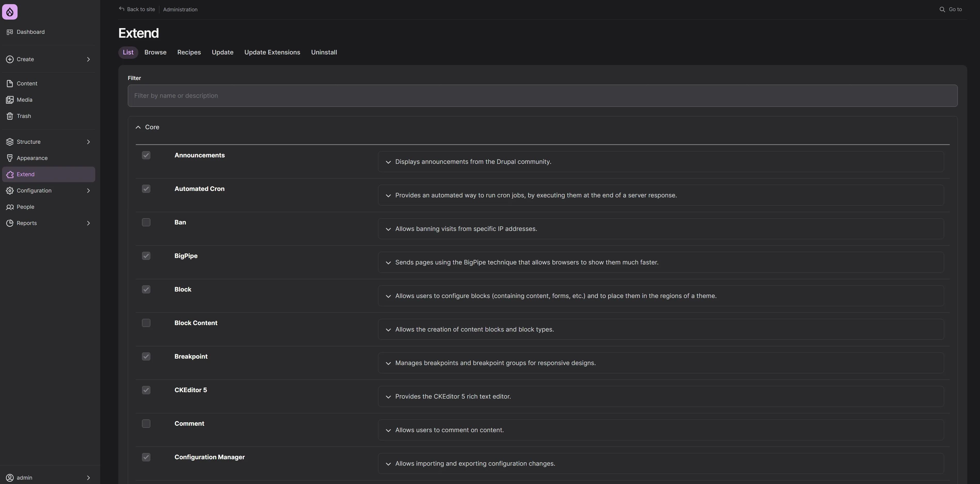Click the Appearance paintbrush icon
980x484 pixels.
(x=10, y=158)
